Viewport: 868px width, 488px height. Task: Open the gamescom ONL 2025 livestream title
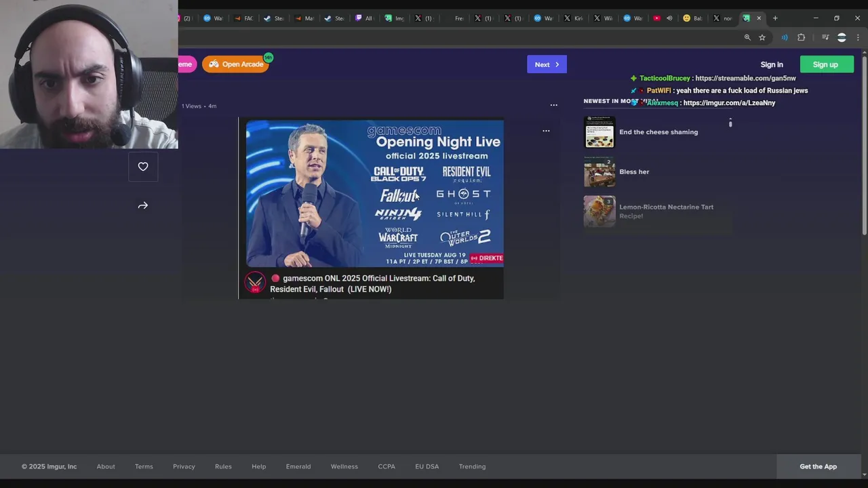(372, 283)
